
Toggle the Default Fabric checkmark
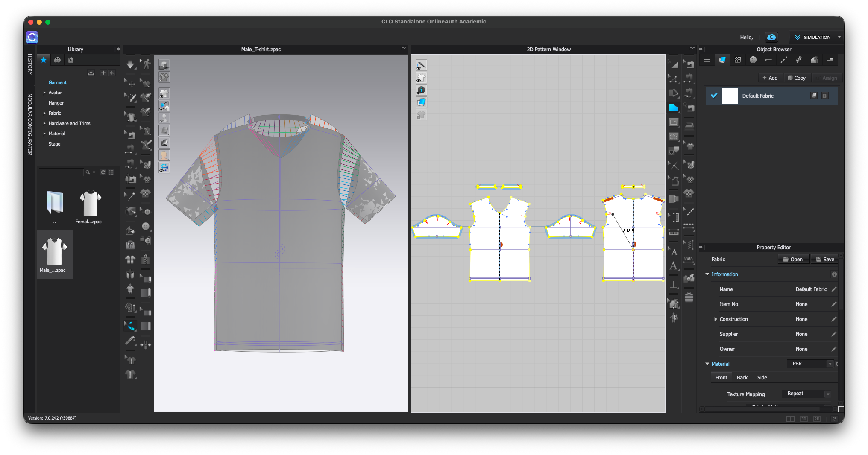714,96
